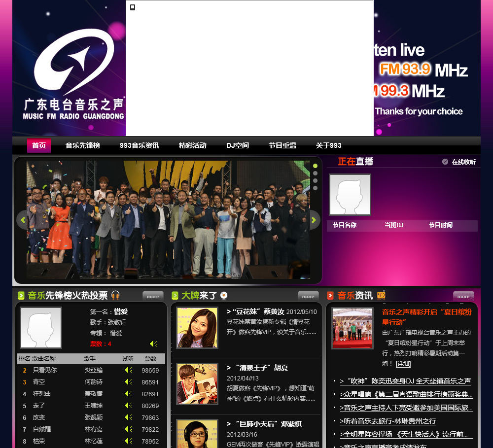Click the broken plugin icon in banner
The width and height of the screenshot is (493, 448).
click(x=133, y=7)
